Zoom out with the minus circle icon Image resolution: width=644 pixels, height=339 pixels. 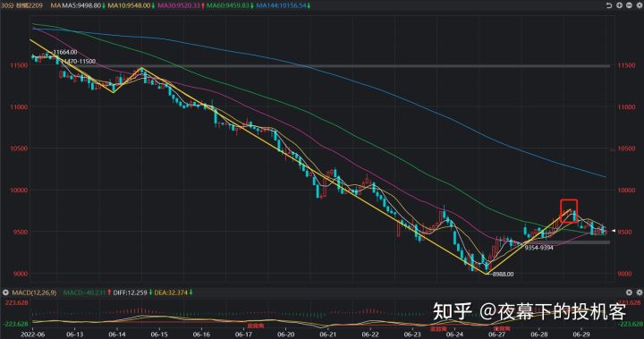click(x=629, y=5)
